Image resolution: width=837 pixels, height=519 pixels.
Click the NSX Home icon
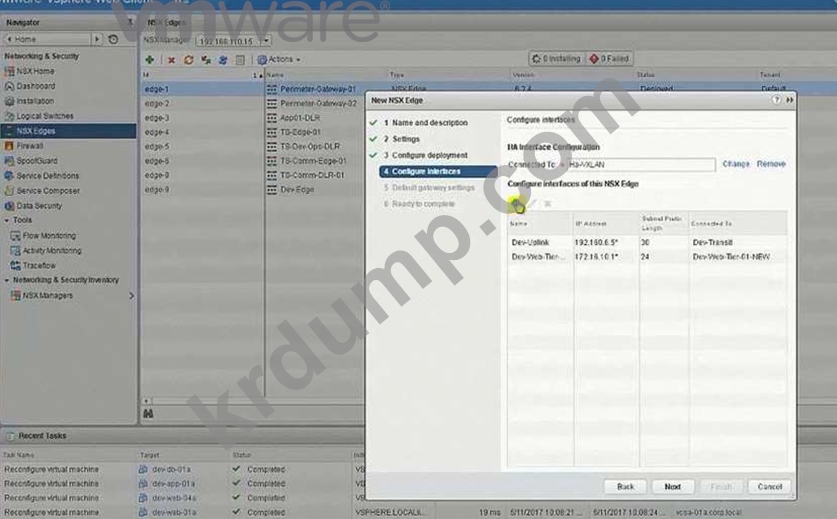9,71
